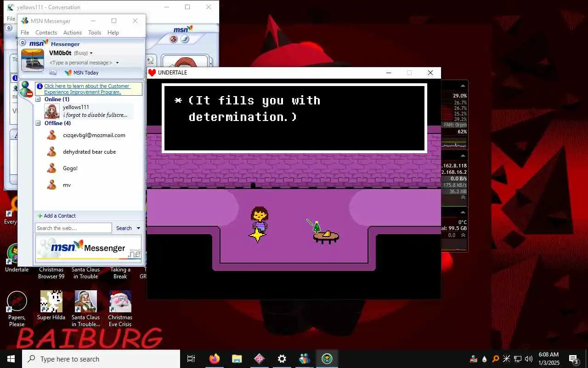Click the offline buddy icon beside mv

pyautogui.click(x=52, y=185)
